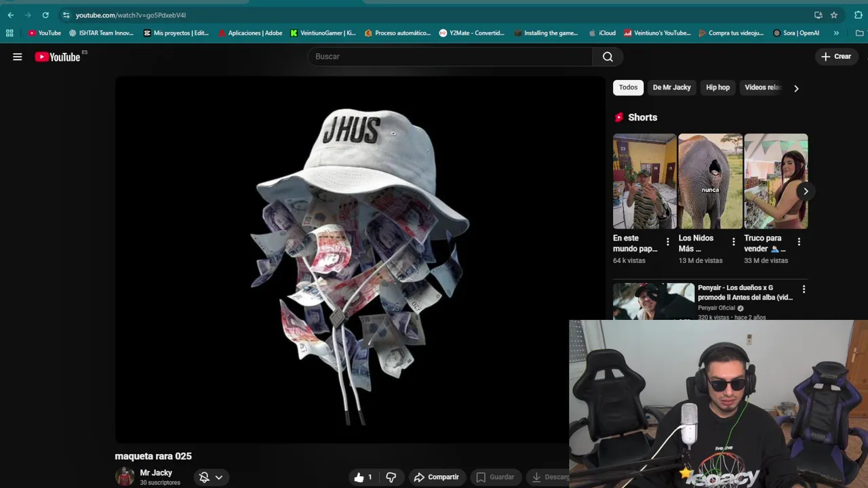Open options menu for the Penyair video

point(804,289)
